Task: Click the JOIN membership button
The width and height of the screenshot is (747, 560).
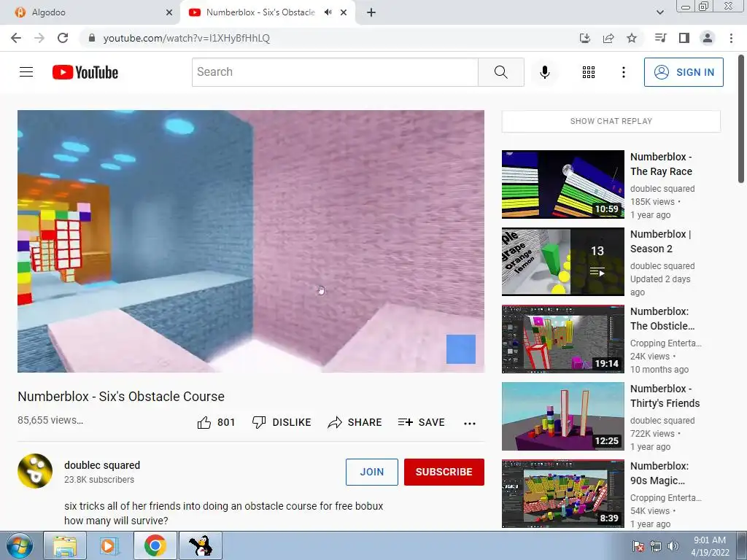Action: click(371, 472)
